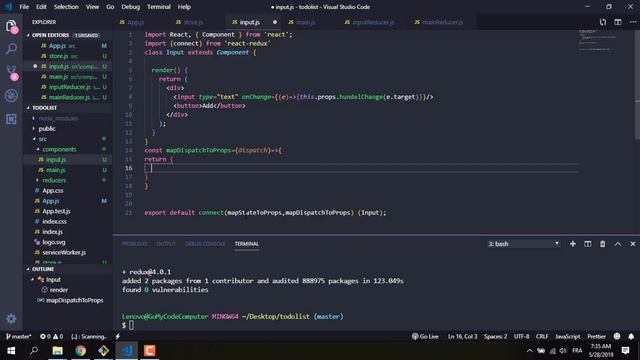This screenshot has width=640, height=360.
Task: Click the Prettier status bar item
Action: [596, 336]
